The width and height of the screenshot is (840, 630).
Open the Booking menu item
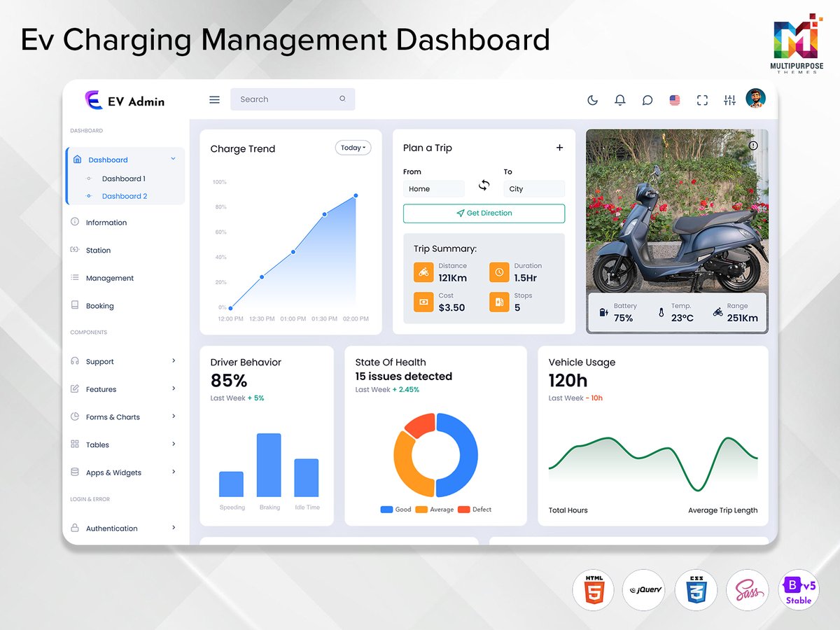click(x=99, y=306)
